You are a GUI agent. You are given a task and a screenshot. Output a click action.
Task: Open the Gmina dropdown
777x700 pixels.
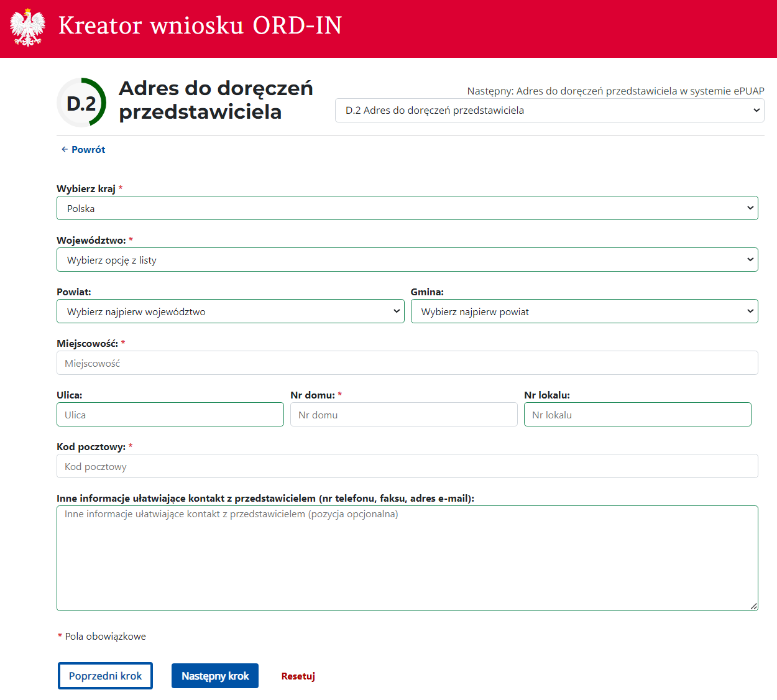(x=584, y=311)
